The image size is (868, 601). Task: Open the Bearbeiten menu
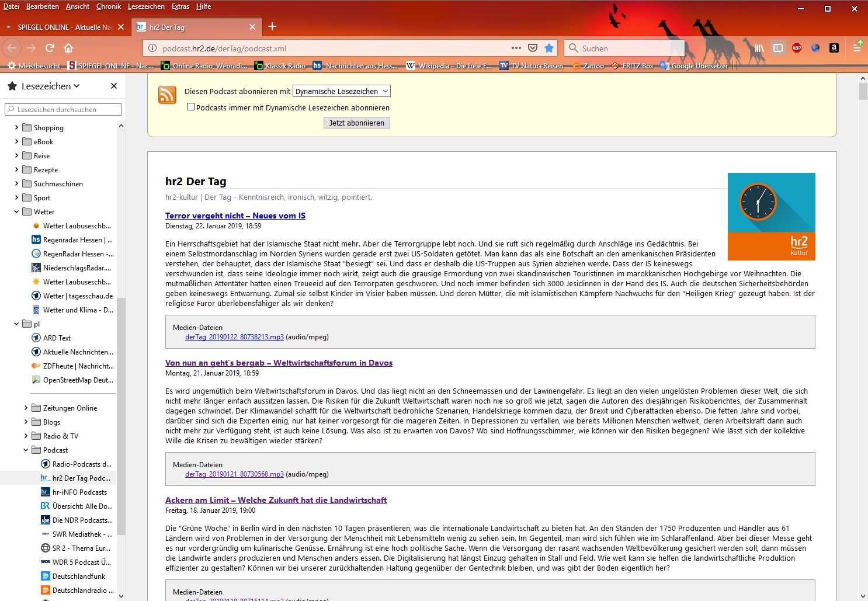tap(43, 6)
